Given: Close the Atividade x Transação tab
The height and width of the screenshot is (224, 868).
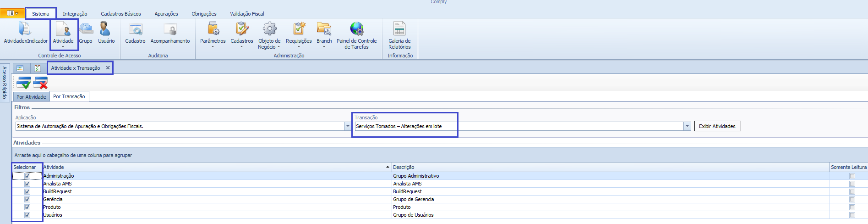Looking at the screenshot, I should 108,68.
